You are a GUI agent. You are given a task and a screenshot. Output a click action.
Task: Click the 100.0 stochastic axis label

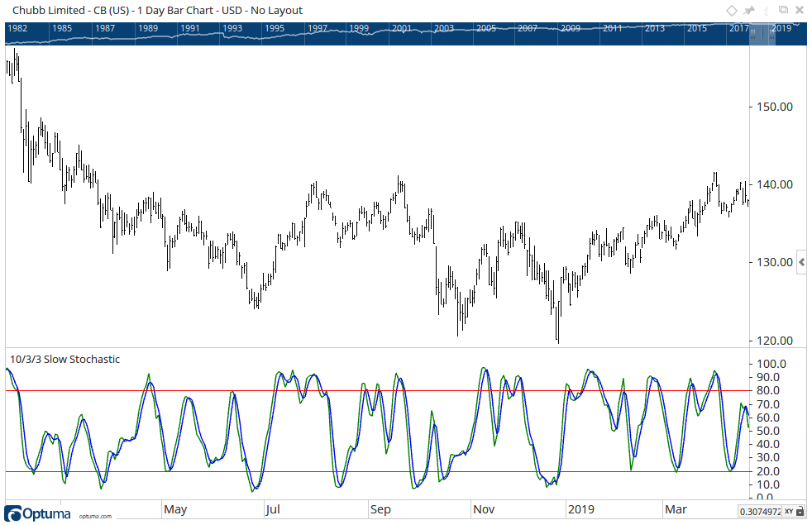(x=771, y=364)
